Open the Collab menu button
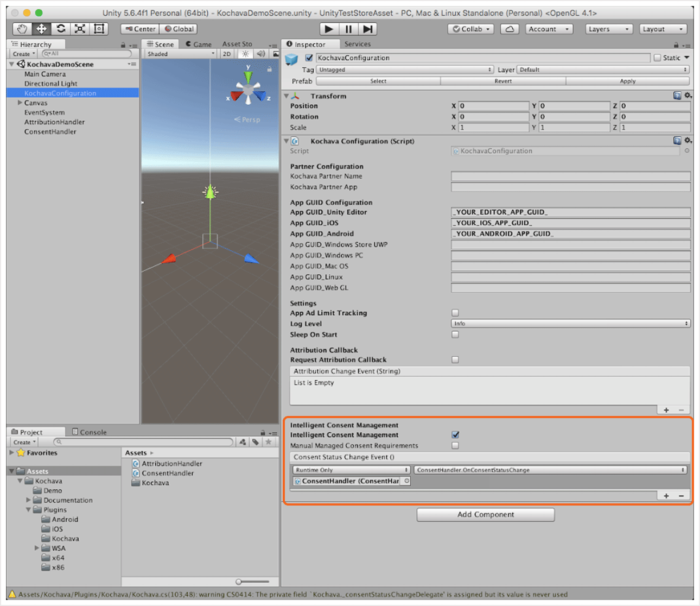 471,29
